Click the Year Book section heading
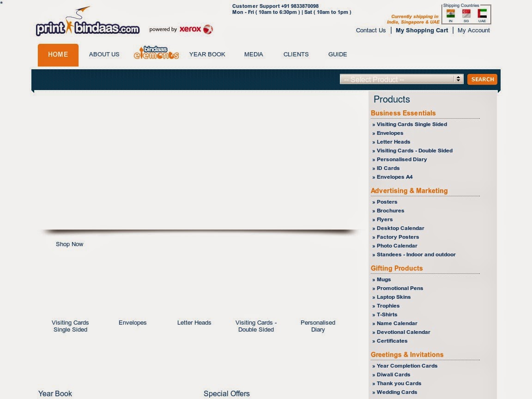The height and width of the screenshot is (399, 532). coord(55,393)
